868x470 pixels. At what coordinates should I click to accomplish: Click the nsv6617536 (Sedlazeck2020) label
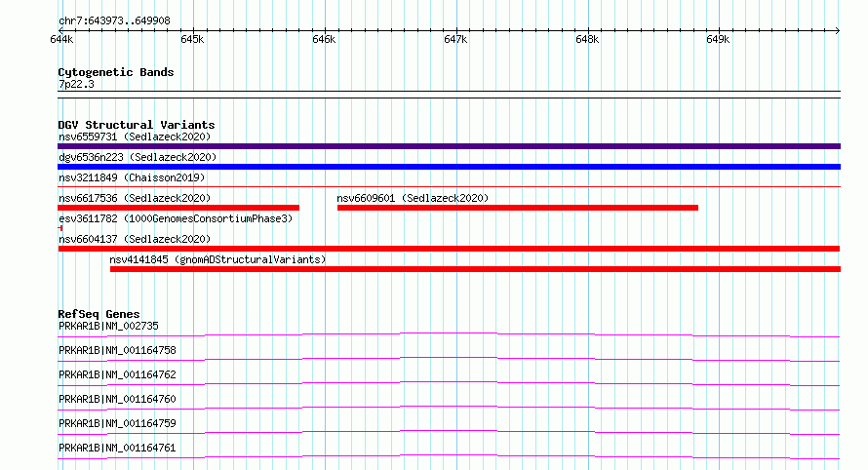135,198
